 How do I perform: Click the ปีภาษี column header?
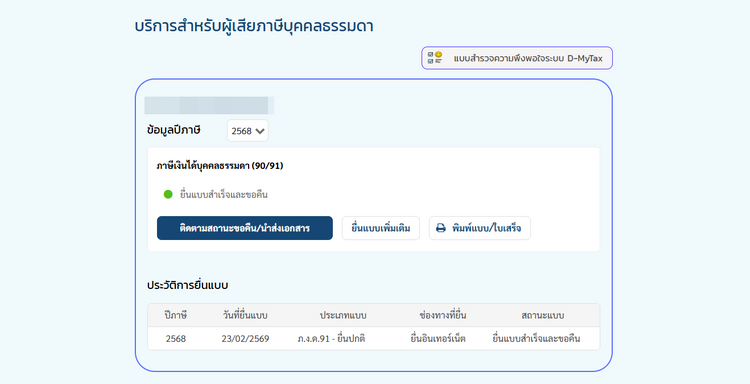(176, 315)
